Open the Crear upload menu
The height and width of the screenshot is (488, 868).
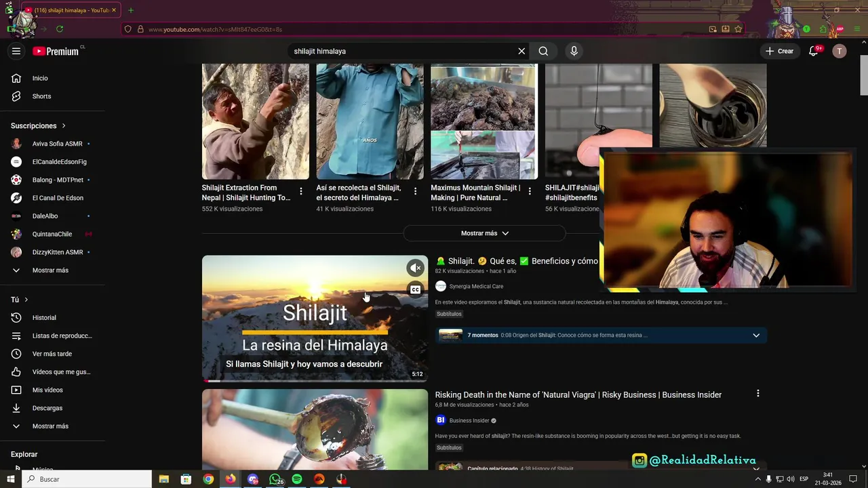tap(779, 51)
